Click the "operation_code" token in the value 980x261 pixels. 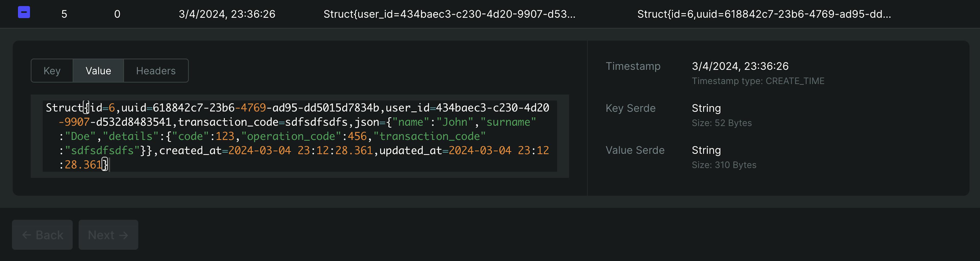pyautogui.click(x=291, y=136)
